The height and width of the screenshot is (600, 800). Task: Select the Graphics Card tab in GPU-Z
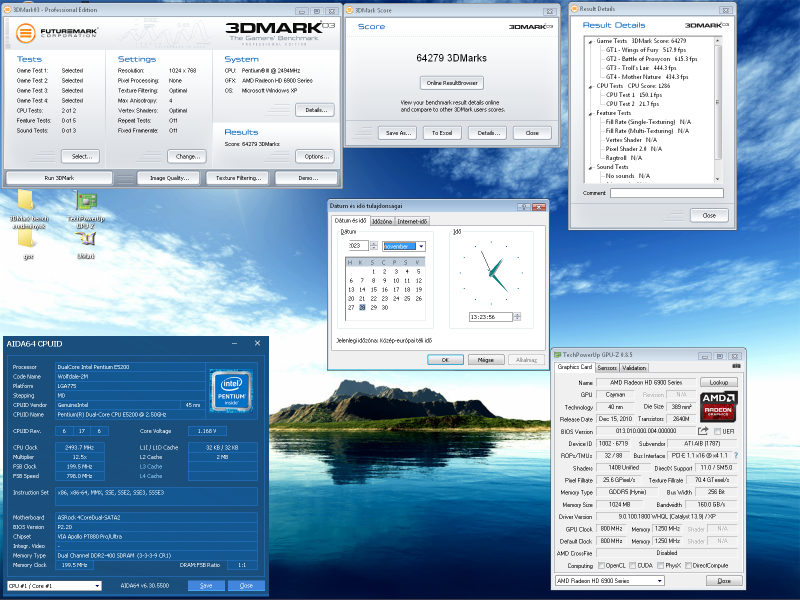tap(574, 367)
